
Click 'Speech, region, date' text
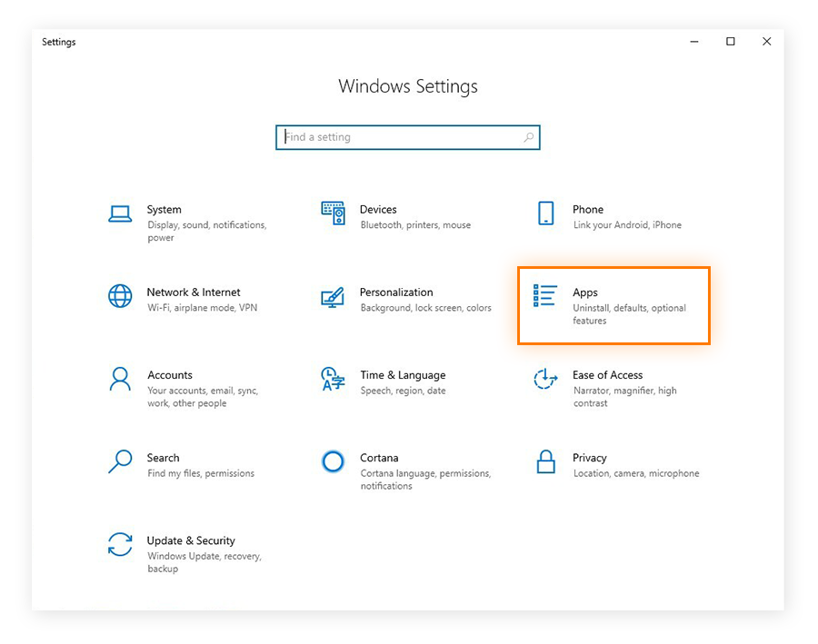tap(404, 391)
